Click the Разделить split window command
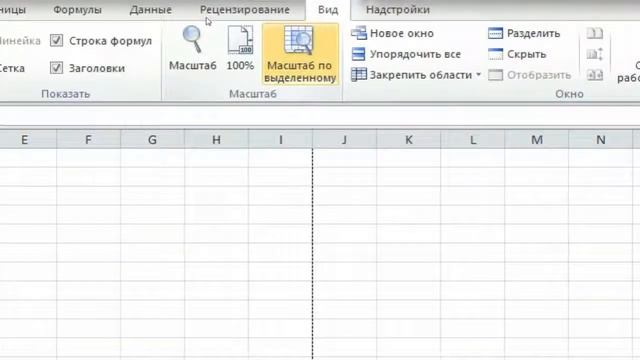640x360 pixels. click(x=524, y=33)
